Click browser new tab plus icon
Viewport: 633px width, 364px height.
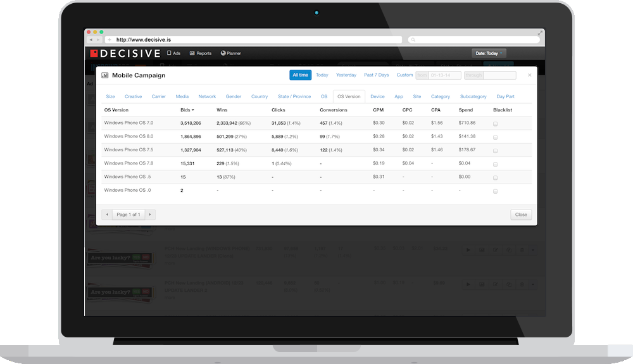(109, 39)
